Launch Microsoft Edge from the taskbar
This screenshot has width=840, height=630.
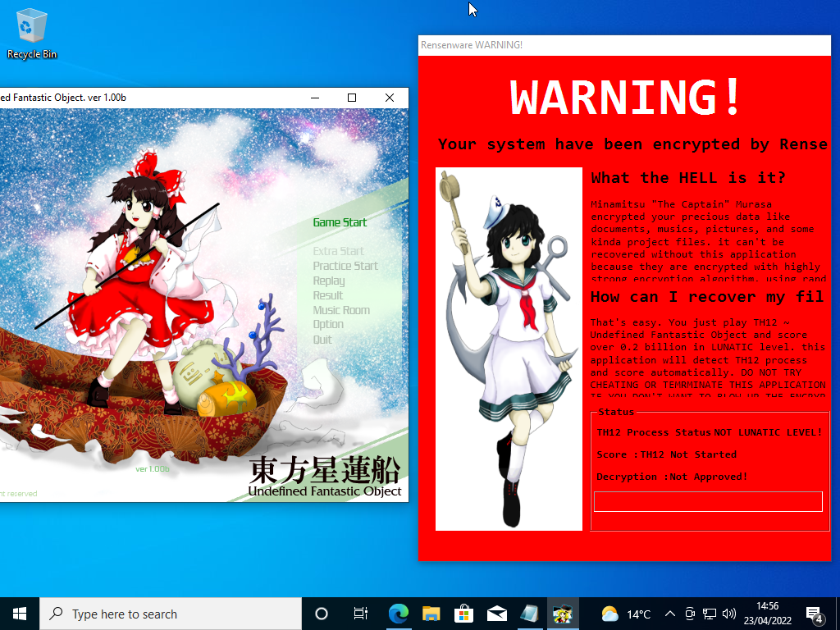point(399,613)
